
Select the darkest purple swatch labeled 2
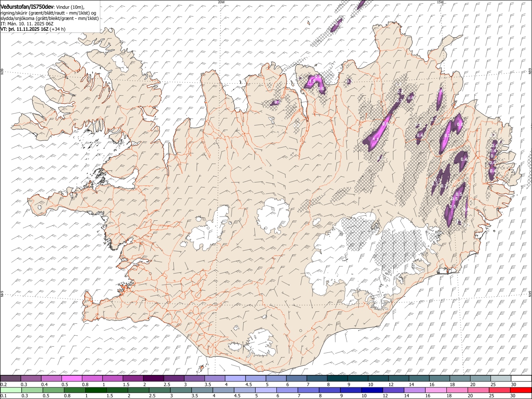153,379
